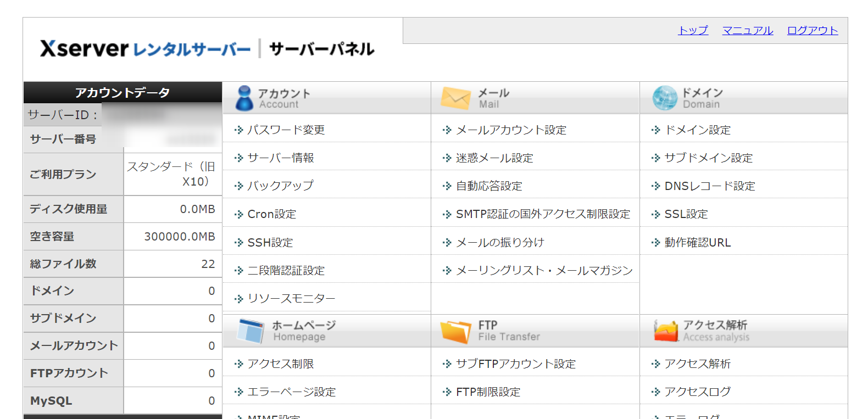Open アクセスログ
Image resolution: width=868 pixels, height=419 pixels.
click(x=698, y=392)
